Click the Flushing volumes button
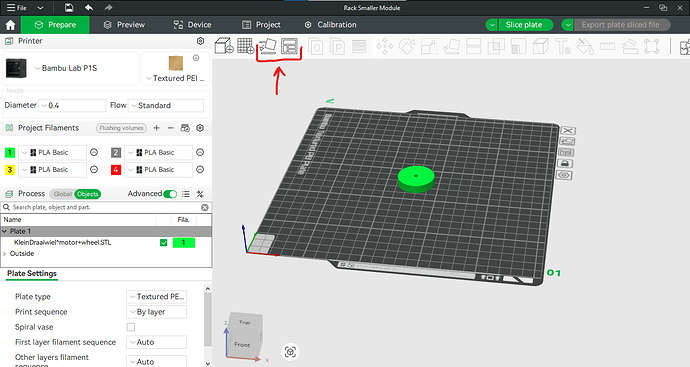The image size is (690, 367). [x=121, y=128]
